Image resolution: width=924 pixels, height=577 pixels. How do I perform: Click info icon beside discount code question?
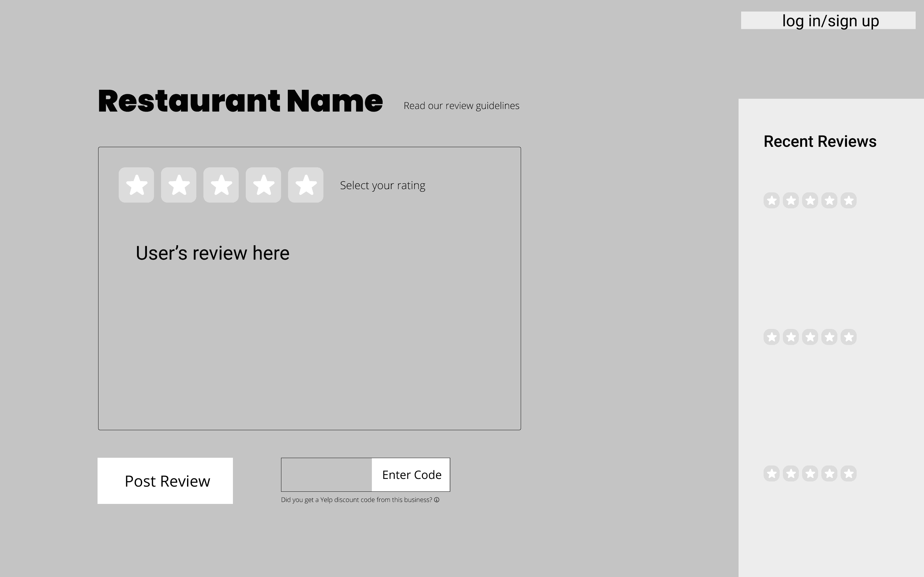point(437,500)
